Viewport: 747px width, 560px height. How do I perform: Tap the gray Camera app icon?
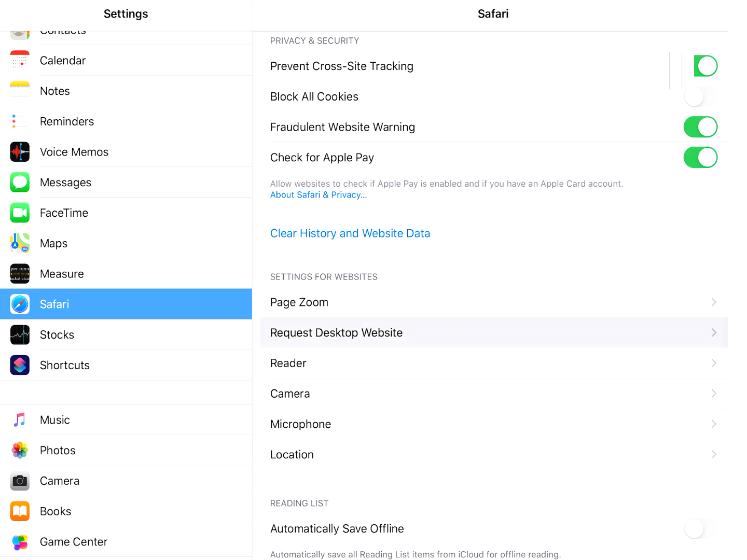click(x=20, y=481)
